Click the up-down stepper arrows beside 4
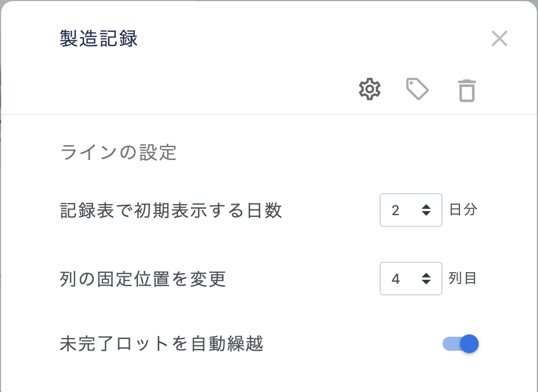Viewport: 538px width, 392px height. click(x=426, y=279)
